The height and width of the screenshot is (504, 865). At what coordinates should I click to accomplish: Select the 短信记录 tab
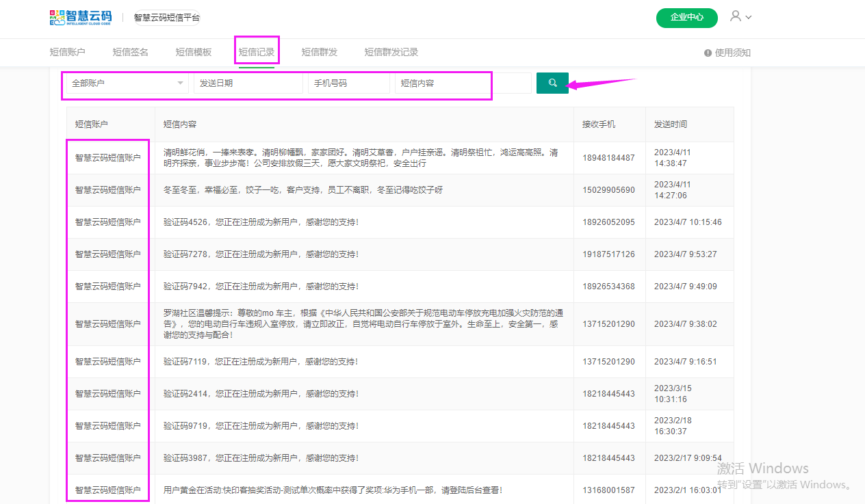tap(256, 52)
